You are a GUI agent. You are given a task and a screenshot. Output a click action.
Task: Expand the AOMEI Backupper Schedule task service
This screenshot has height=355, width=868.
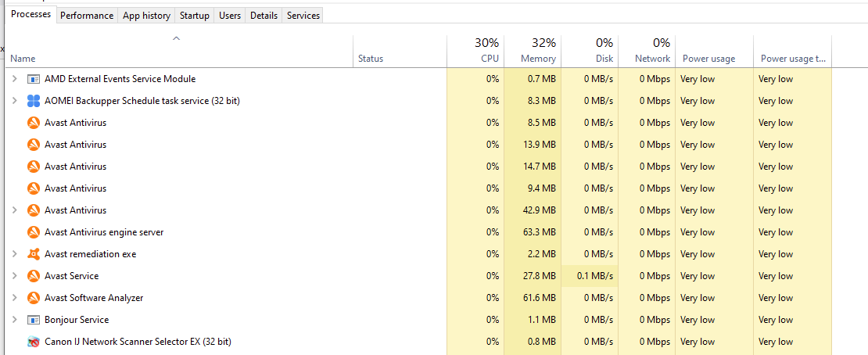(14, 101)
